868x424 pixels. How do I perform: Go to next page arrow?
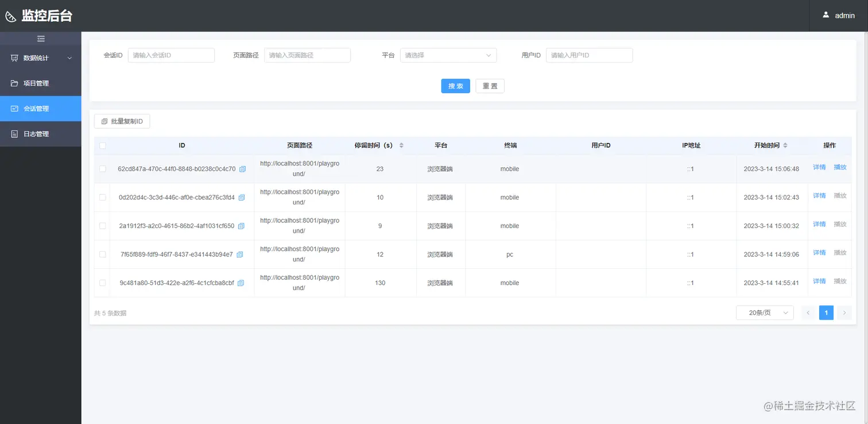pos(844,313)
